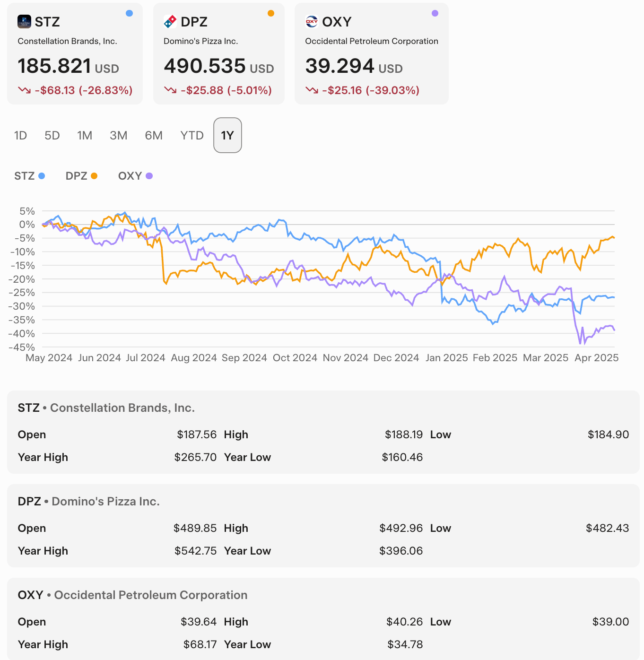644x660 pixels.
Task: Toggle STZ series in the chart legend
Action: (x=29, y=175)
